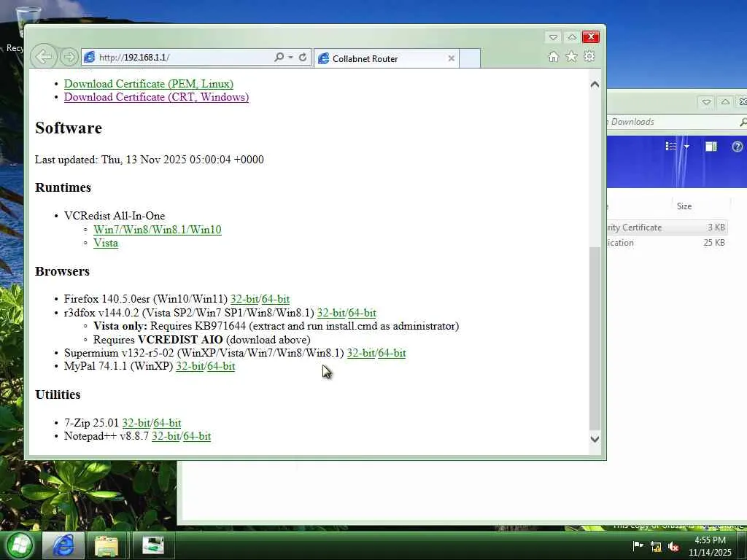The width and height of the screenshot is (747, 560).
Task: Open Download Certificate (PEM, Linux) link
Action: coord(149,84)
